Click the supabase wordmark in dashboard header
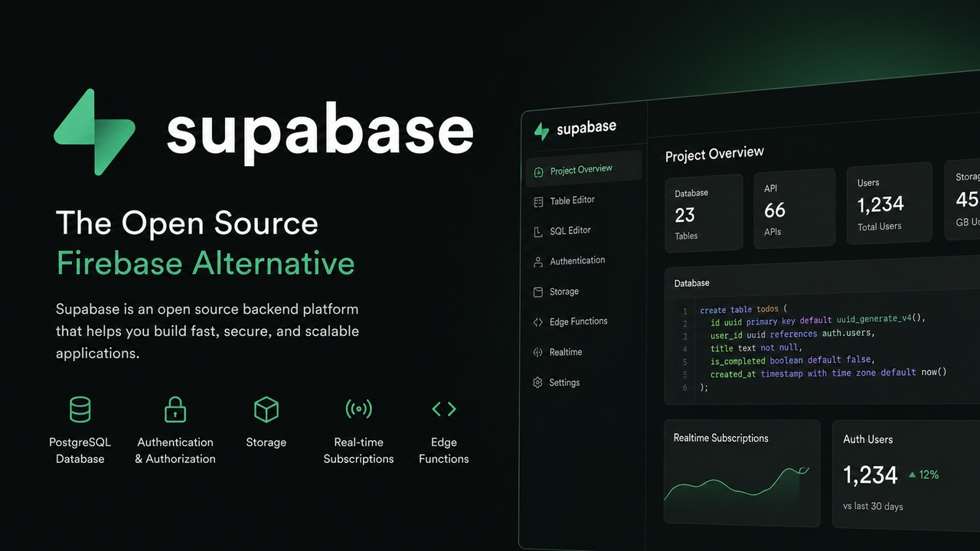The width and height of the screenshot is (980, 551). tap(586, 129)
